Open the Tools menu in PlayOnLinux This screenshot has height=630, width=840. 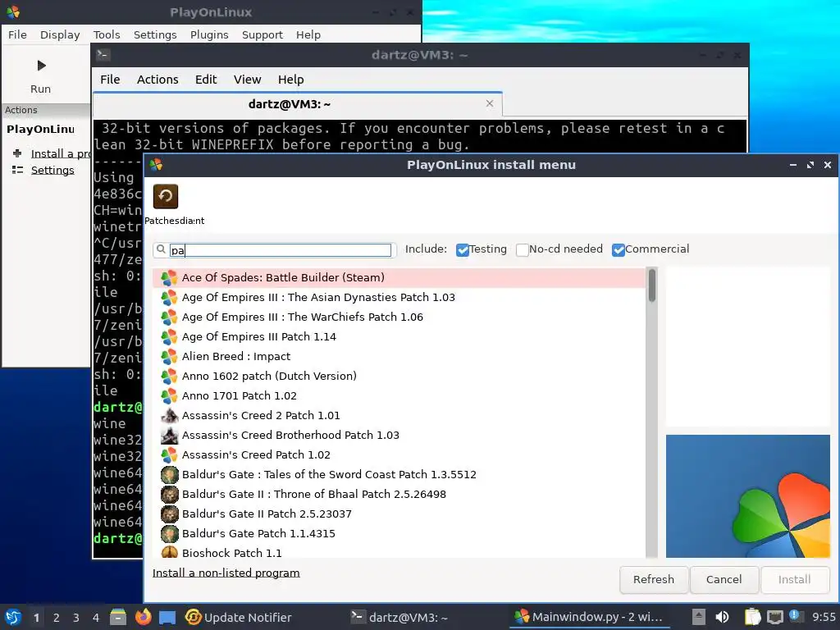point(107,34)
